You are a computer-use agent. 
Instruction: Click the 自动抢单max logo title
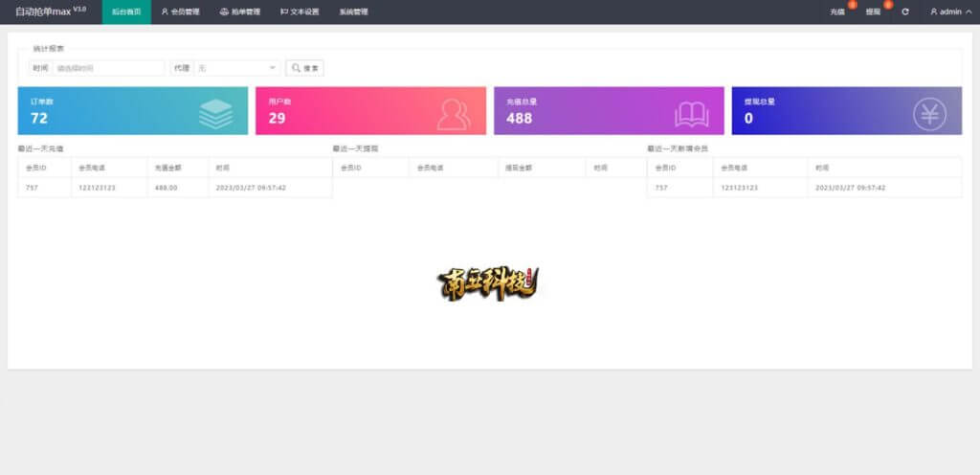51,11
